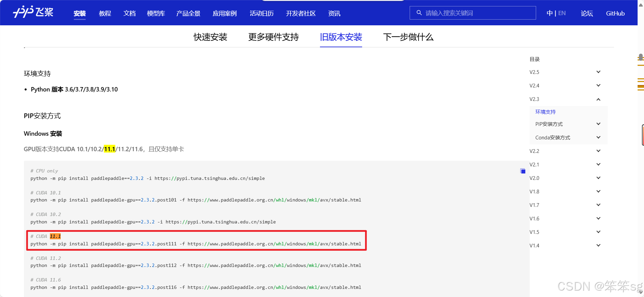Viewport: 644px width, 297px height.
Task: Expand the V2.0 section chevron
Action: coord(598,178)
